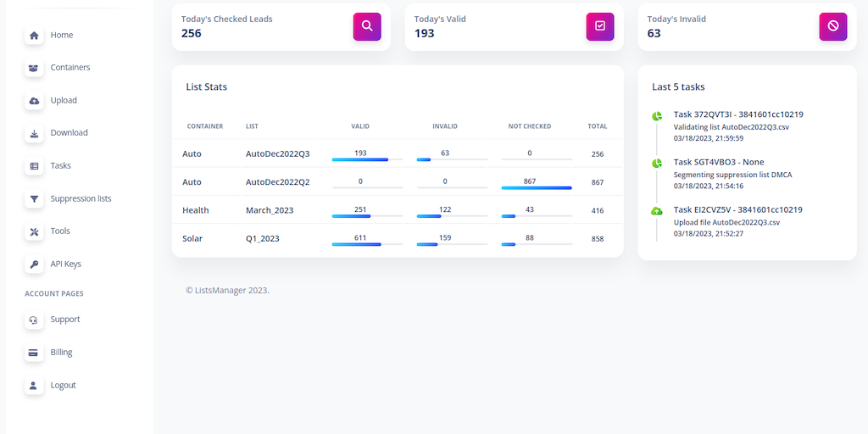Click the Tools wrench icon
Screen dimensions: 868x434
[x=34, y=231]
